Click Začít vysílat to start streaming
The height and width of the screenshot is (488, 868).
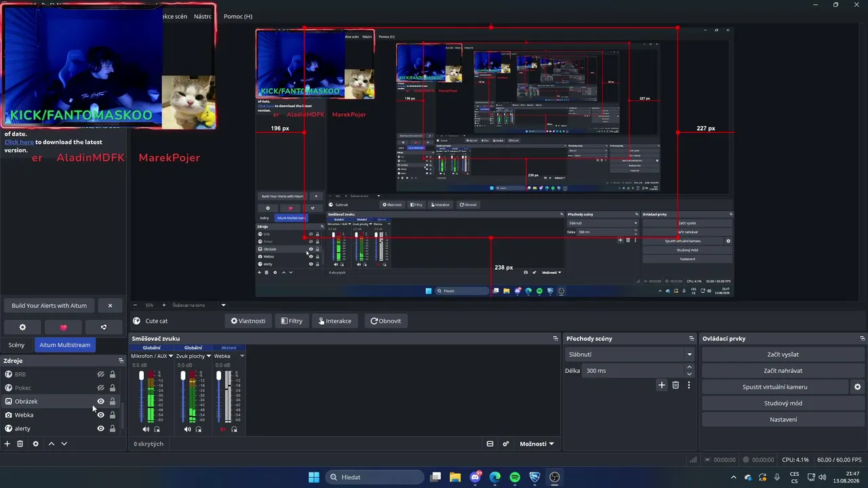[783, 354]
